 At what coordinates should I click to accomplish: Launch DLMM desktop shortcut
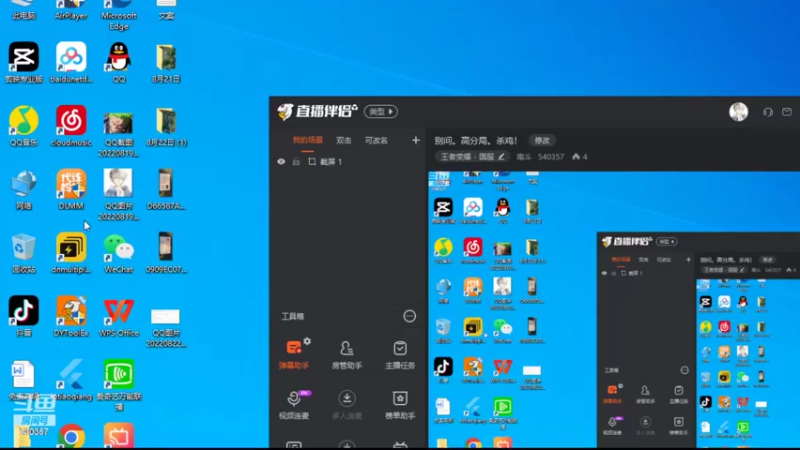(x=71, y=189)
